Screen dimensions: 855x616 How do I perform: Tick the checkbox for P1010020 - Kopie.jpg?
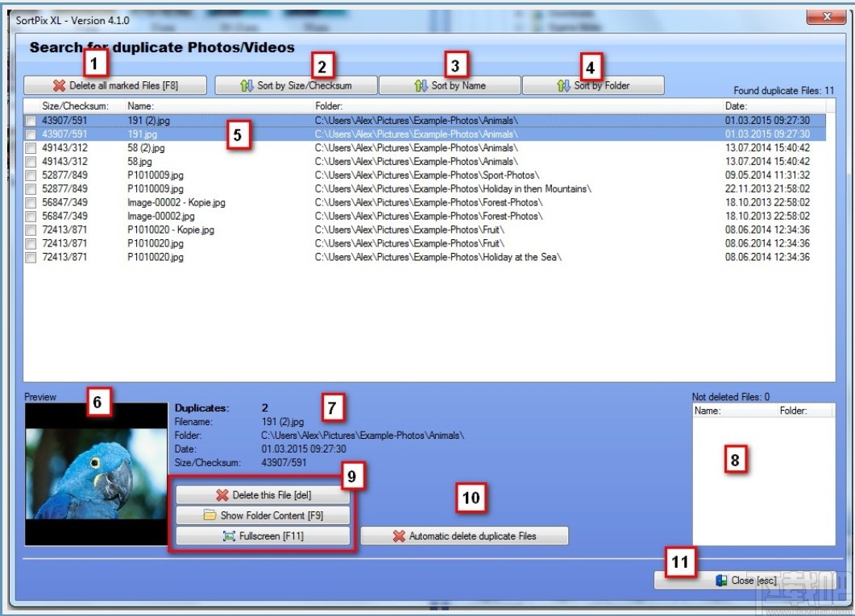click(31, 229)
